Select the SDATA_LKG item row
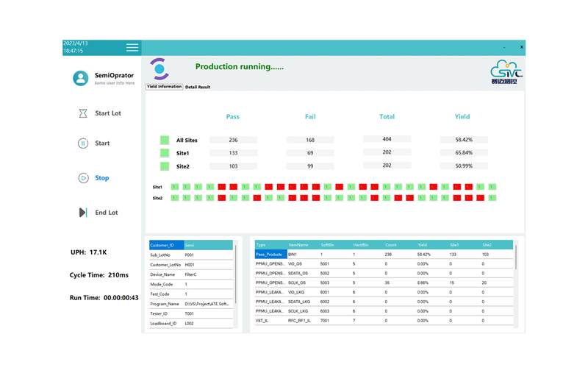Screen dimensions: 588x373 pos(384,302)
